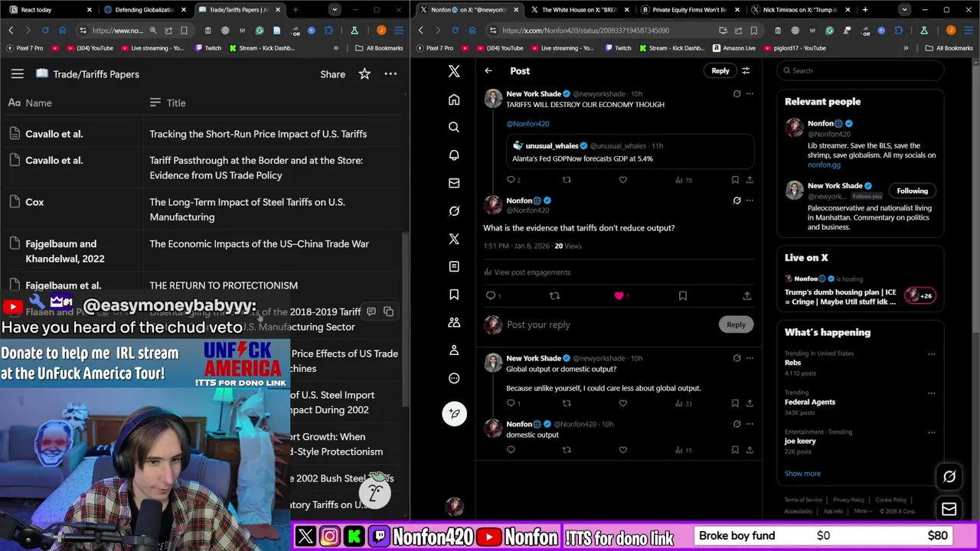Viewport: 980px width, 551px height.
Task: Expand the tab list dropdown in the right browser
Action: (x=904, y=10)
